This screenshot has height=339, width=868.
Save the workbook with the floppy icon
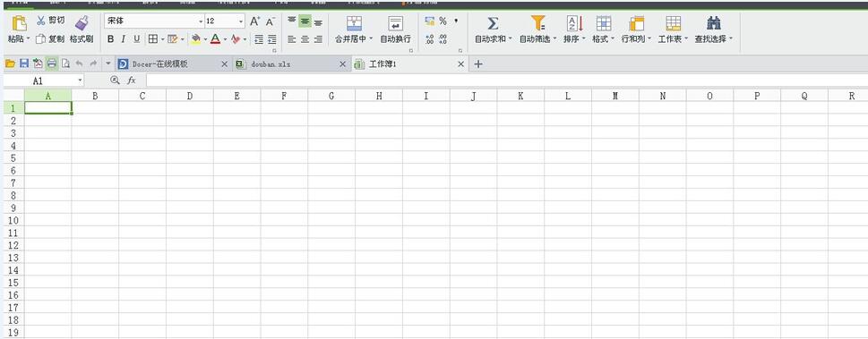click(x=24, y=64)
